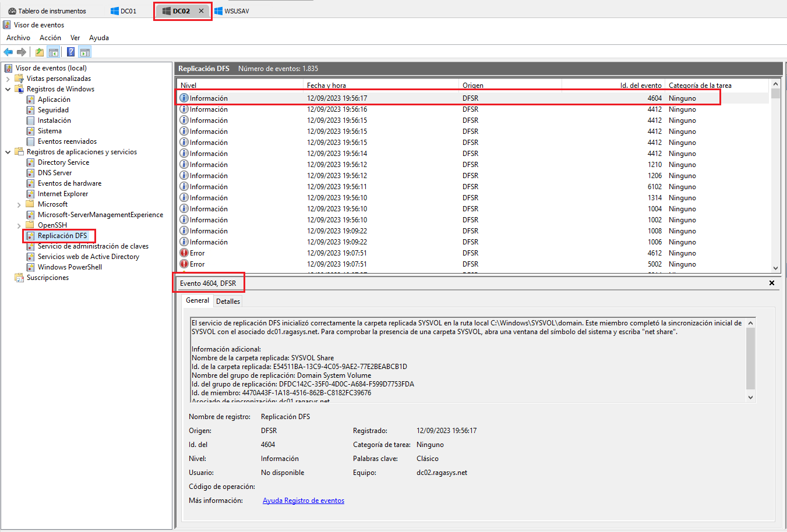Switch to the DC01 server tab
The image size is (787, 532).
(x=123, y=10)
